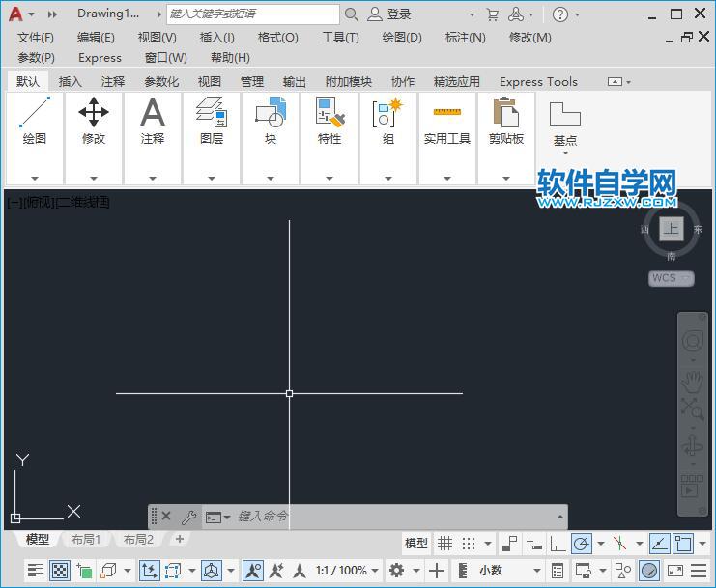Toggle isometric drafting in the status bar
The width and height of the screenshot is (716, 588).
[x=619, y=544]
